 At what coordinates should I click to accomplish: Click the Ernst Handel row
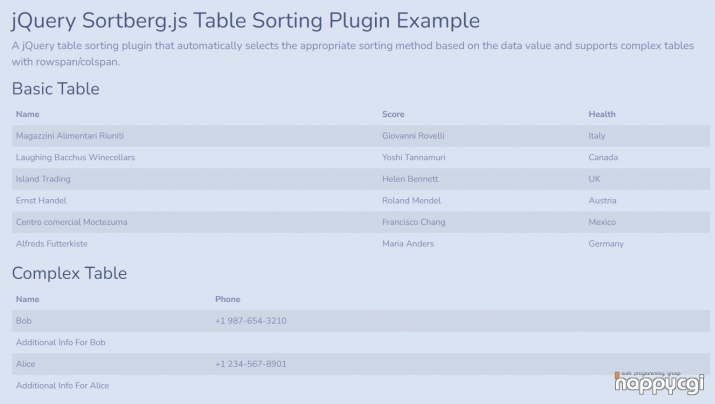pyautogui.click(x=361, y=201)
